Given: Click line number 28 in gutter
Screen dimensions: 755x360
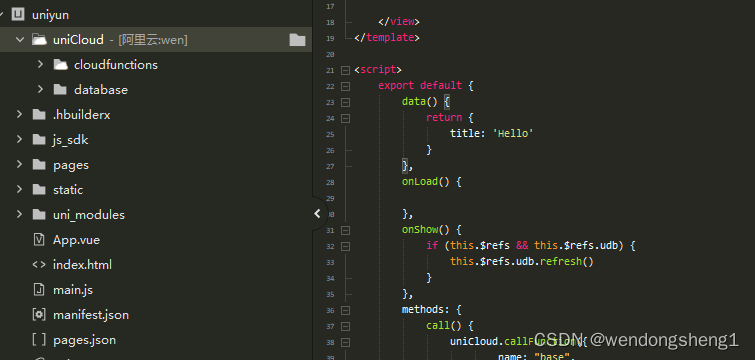Looking at the screenshot, I should tap(330, 182).
